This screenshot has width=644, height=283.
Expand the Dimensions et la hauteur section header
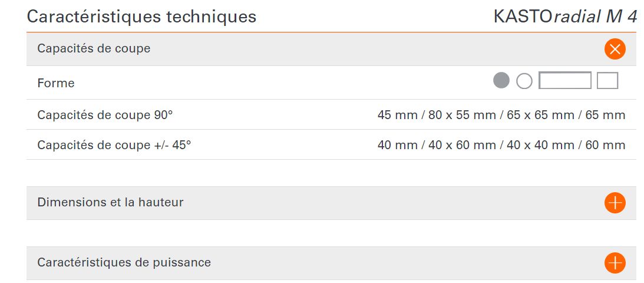point(111,203)
